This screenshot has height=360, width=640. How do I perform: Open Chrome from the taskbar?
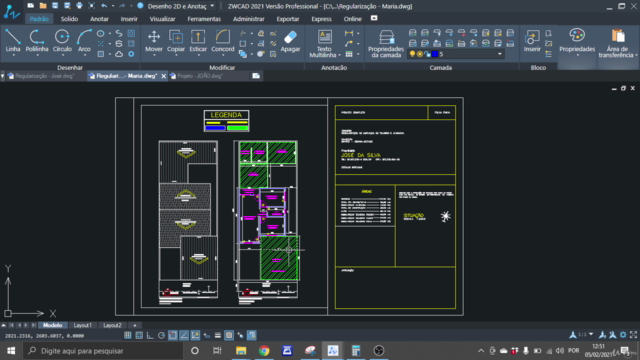click(264, 351)
